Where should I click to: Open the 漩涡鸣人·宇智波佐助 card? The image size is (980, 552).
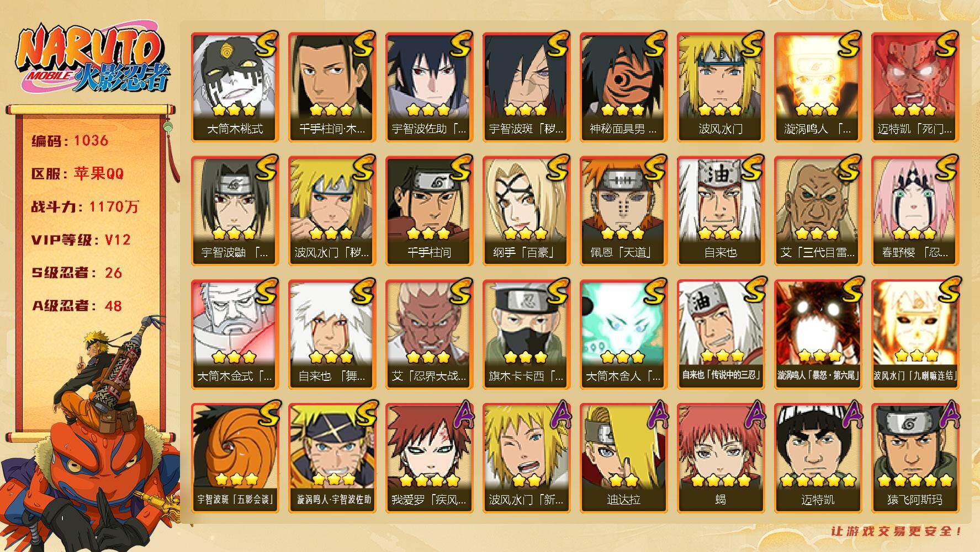[x=332, y=458]
